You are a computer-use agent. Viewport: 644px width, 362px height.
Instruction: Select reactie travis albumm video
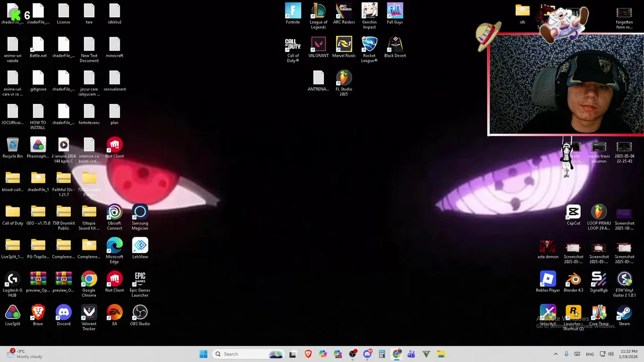click(x=599, y=152)
